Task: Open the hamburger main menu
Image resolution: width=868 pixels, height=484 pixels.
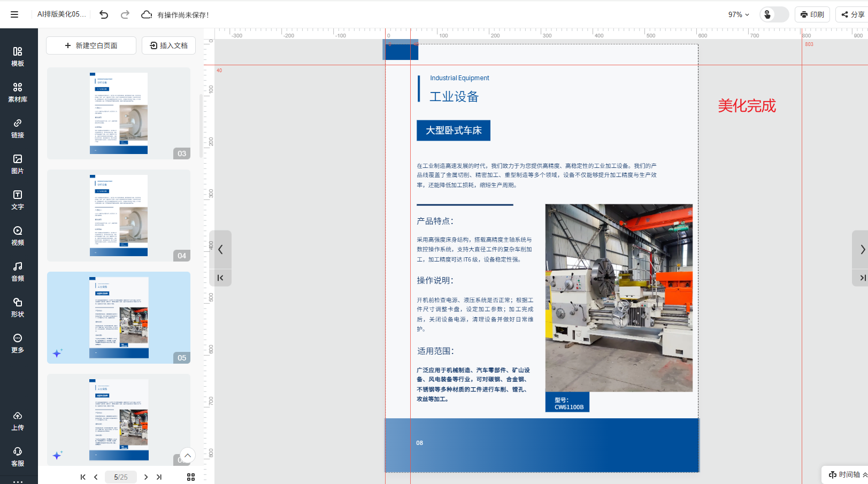Action: [x=14, y=14]
